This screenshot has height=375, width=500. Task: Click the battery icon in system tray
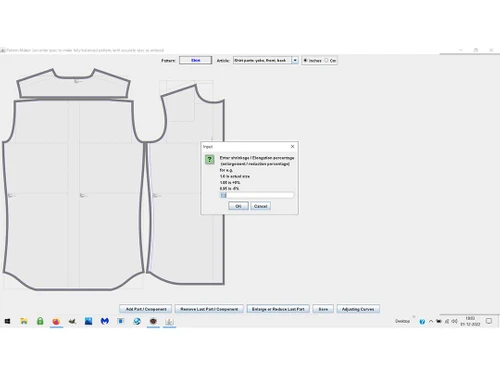point(439,321)
